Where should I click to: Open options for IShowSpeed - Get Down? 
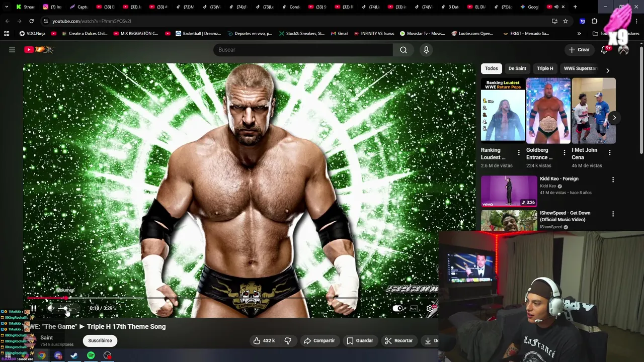613,214
